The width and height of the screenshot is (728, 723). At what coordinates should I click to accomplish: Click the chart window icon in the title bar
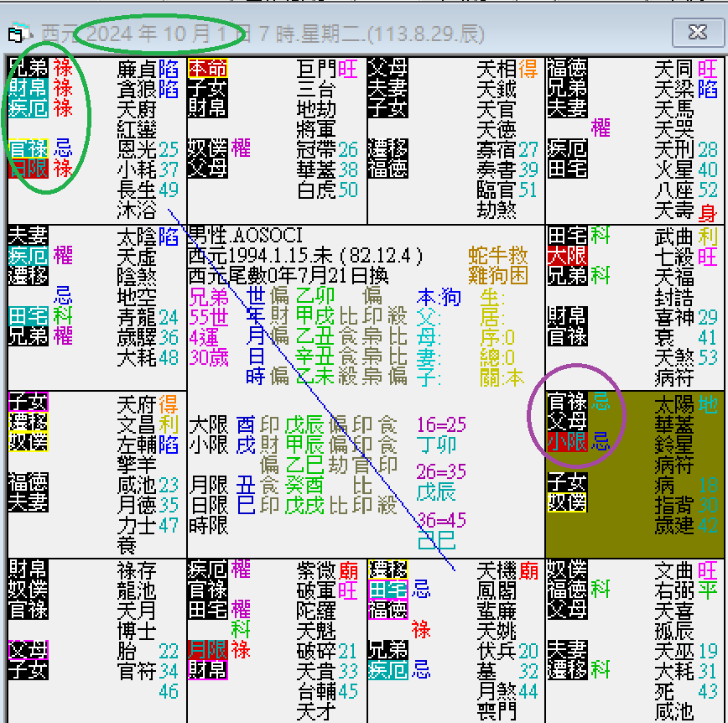[x=18, y=33]
